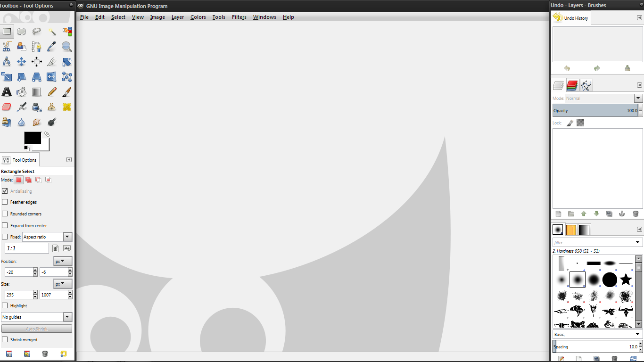The width and height of the screenshot is (644, 362).
Task: Select the Free Select lasso tool
Action: 37,32
